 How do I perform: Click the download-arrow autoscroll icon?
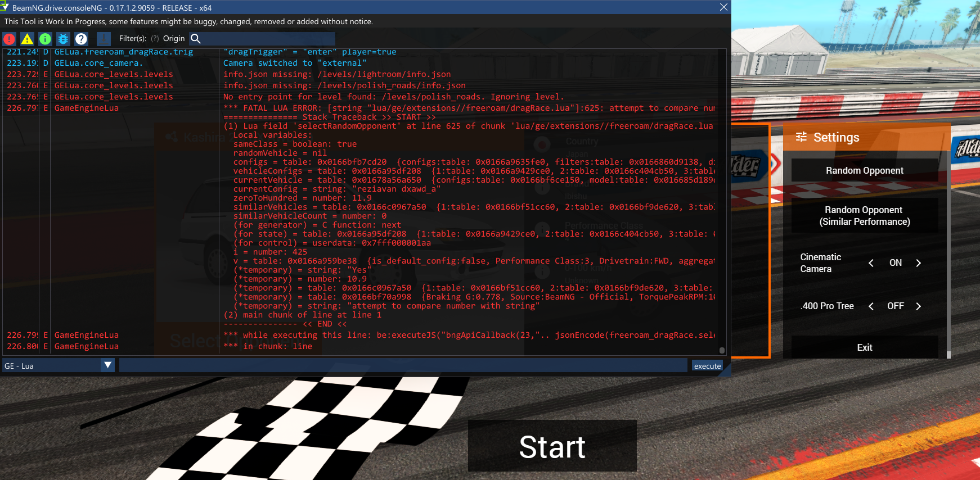coord(104,39)
